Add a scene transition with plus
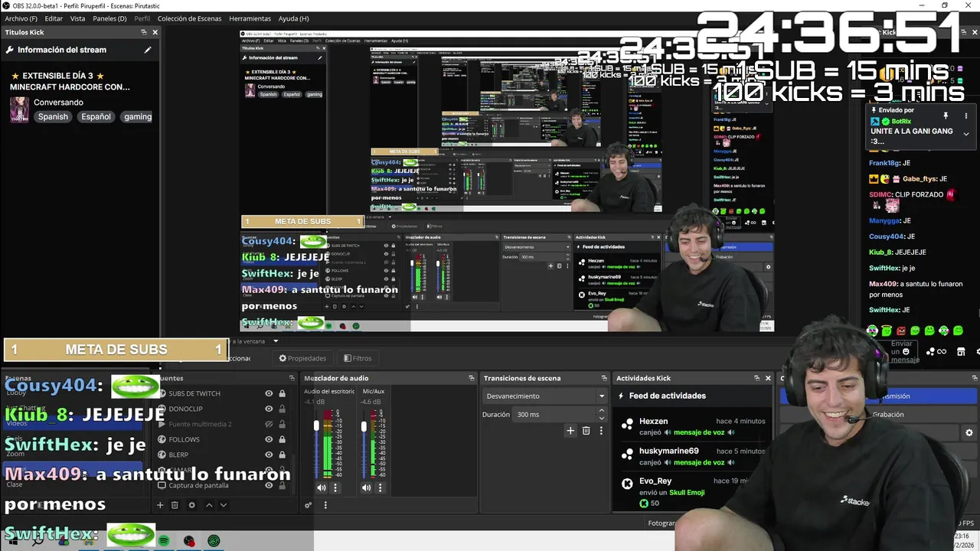This screenshot has width=980, height=551. (570, 431)
